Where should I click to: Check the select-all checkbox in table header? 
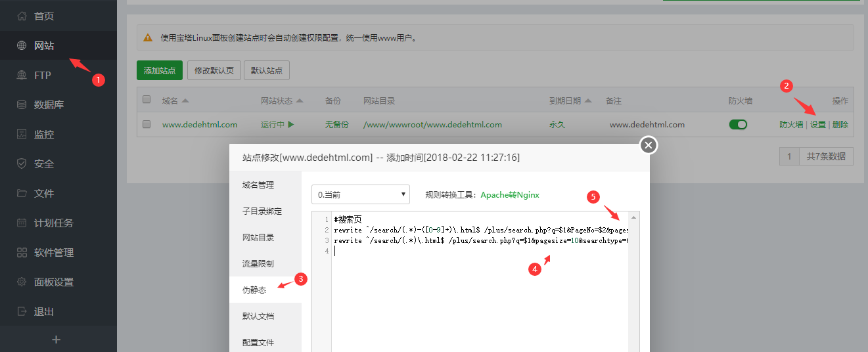147,100
